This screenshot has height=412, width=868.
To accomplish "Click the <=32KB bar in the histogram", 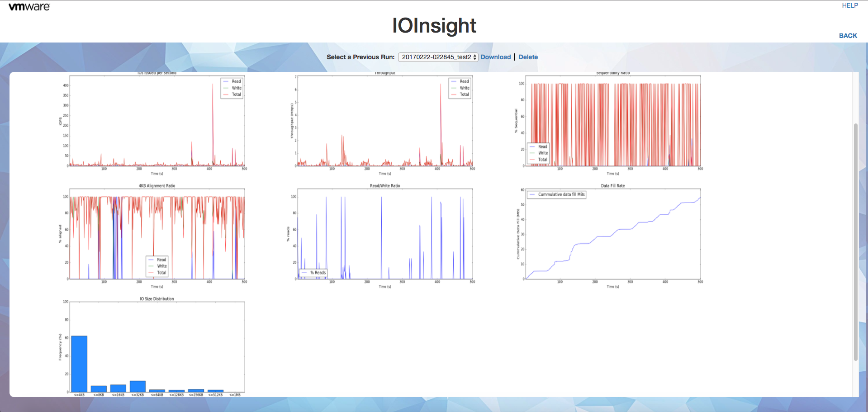I will click(138, 386).
